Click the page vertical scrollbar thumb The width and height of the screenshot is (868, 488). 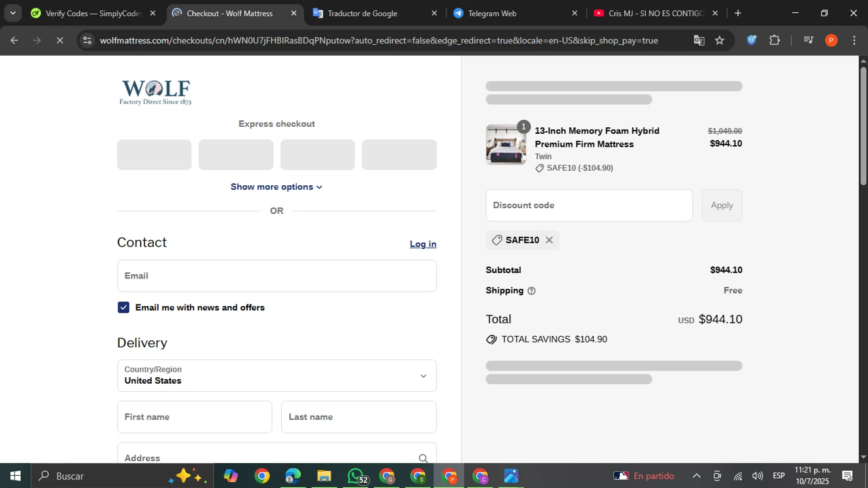point(863,126)
